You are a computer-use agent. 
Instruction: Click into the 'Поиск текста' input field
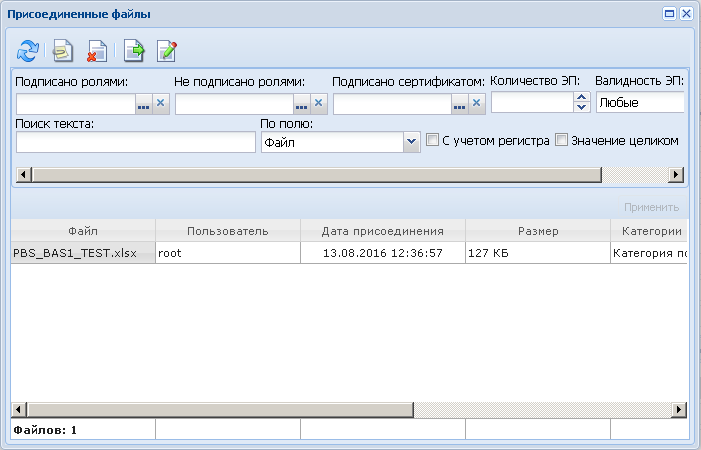(135, 142)
